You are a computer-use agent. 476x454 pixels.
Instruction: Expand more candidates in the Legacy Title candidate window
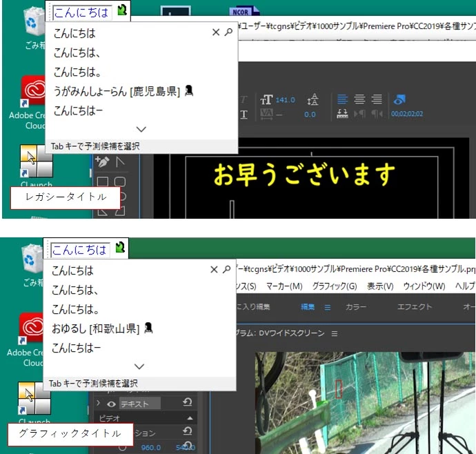[x=141, y=129]
